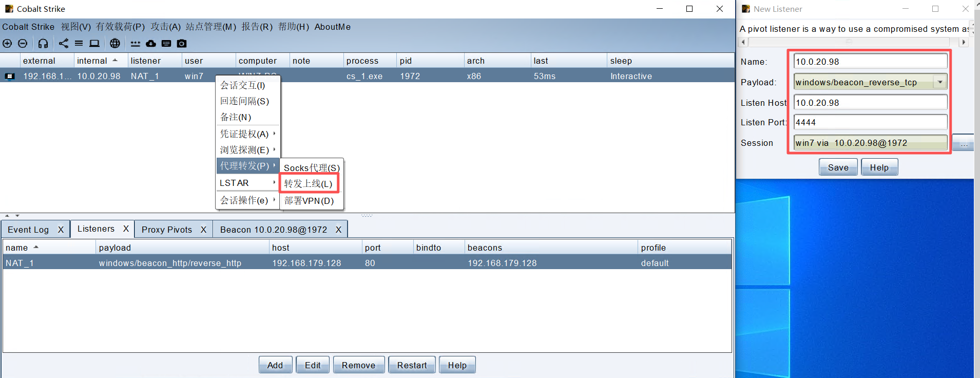Click the session browse (...) button
980x378 pixels.
(964, 143)
